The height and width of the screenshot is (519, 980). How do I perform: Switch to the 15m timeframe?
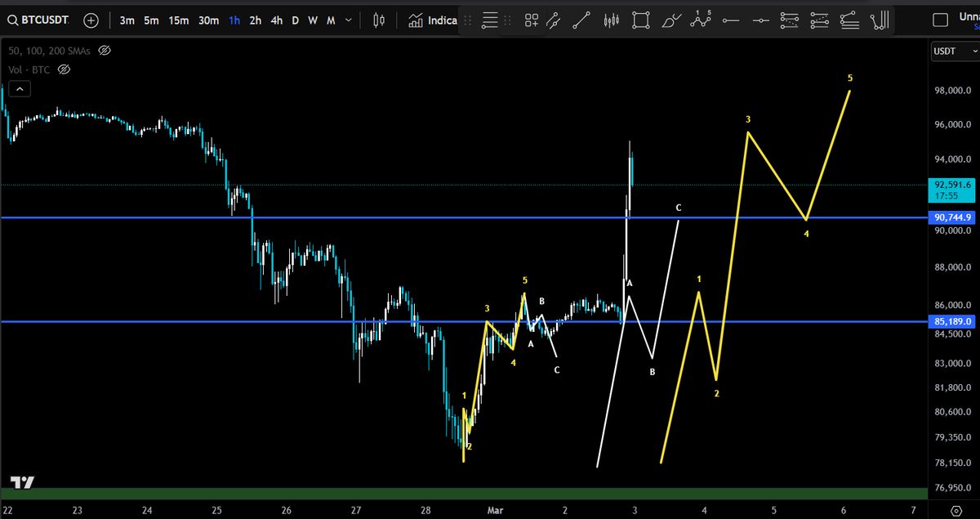click(178, 20)
